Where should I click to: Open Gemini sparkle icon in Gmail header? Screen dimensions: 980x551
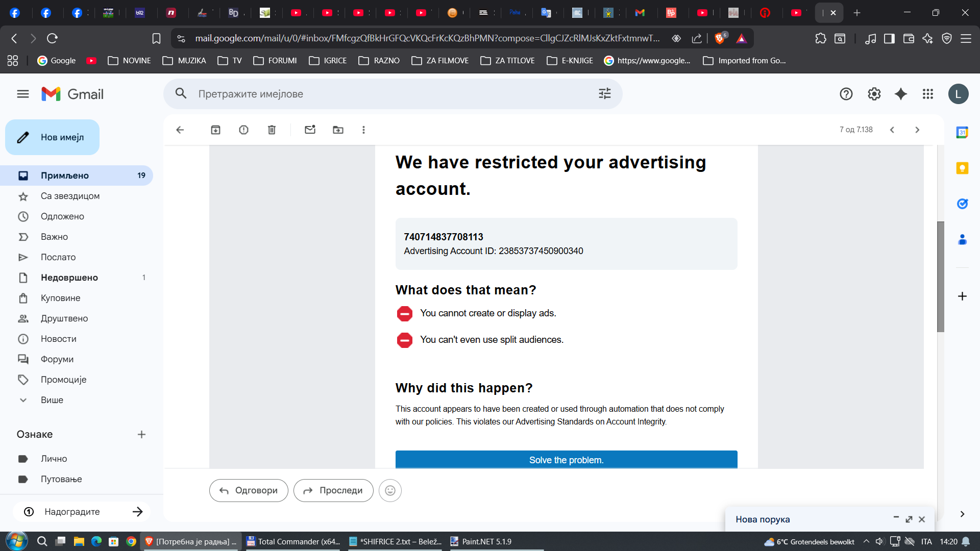click(x=901, y=94)
